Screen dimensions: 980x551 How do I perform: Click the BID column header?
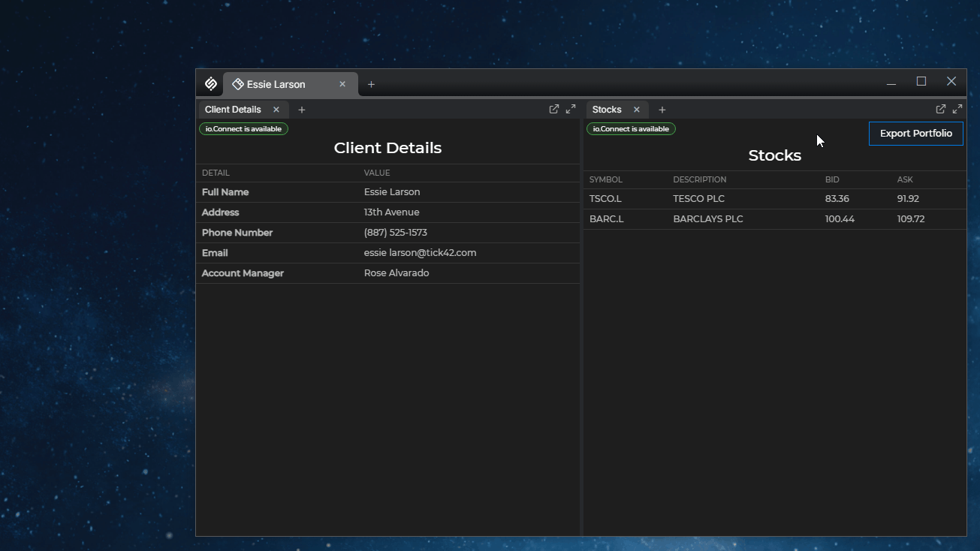point(832,180)
